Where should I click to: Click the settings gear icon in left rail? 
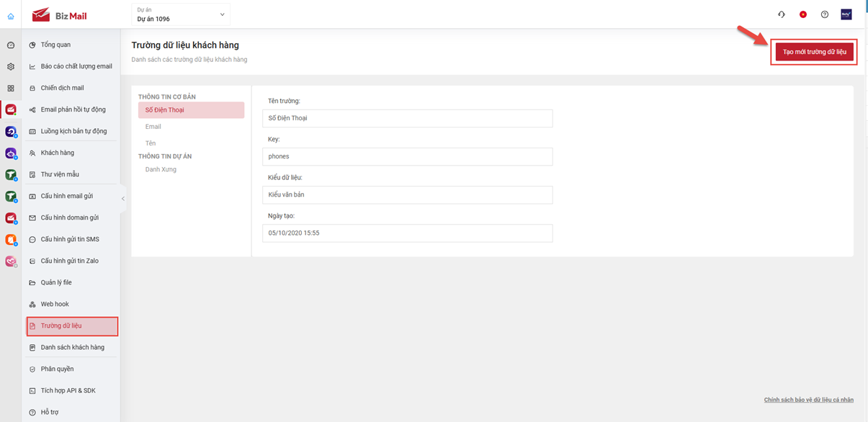tap(11, 67)
